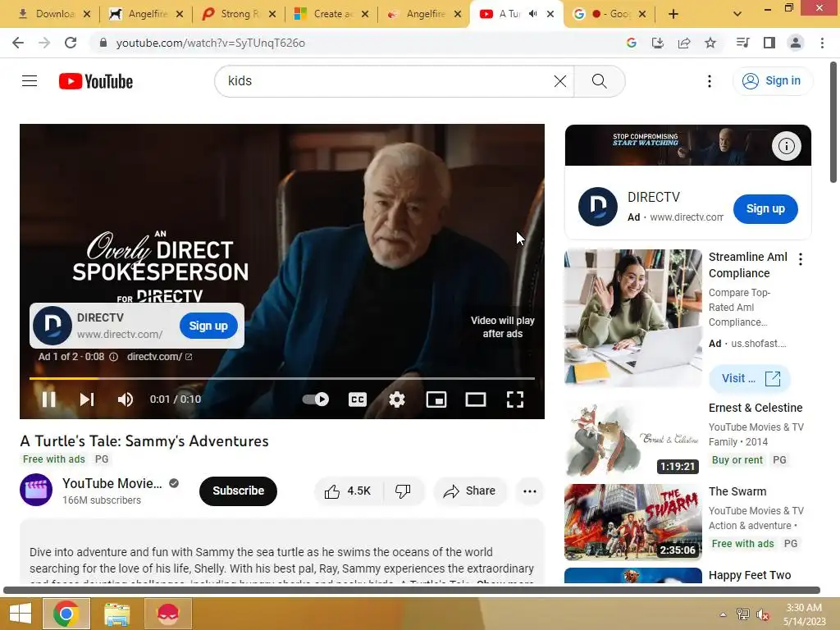Open the directv.com/ link under the ad
Screen dimensions: 840x630
tap(159, 357)
